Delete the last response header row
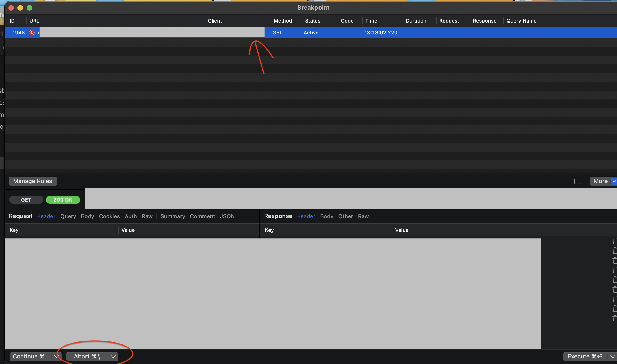The image size is (617, 364). [x=614, y=318]
